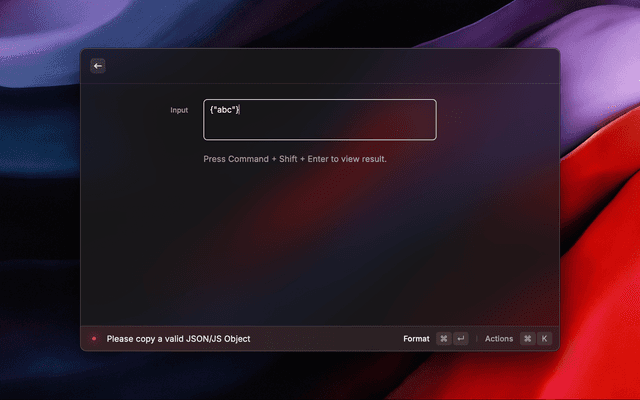Click the "Please copy a valid JSON/JS Object" message
Screen dimensions: 640x400
178,339
